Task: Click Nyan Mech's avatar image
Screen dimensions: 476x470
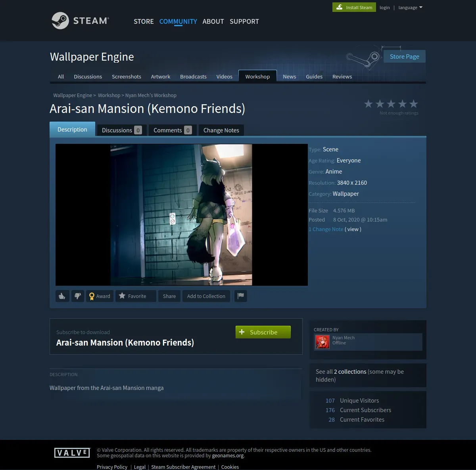Action: (322, 342)
